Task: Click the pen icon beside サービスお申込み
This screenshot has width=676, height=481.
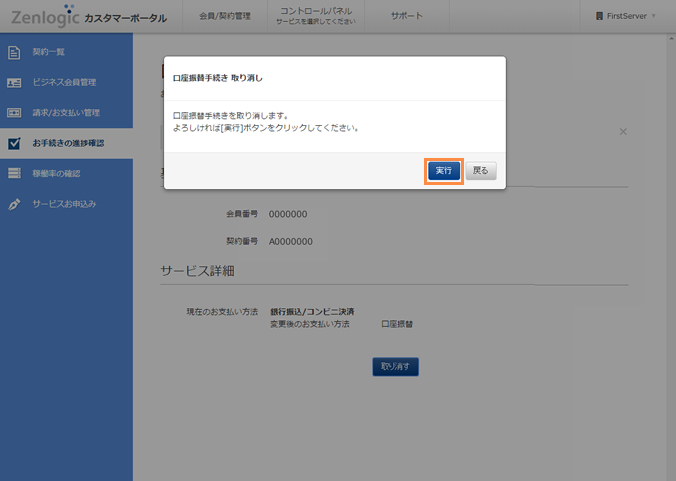Action: pos(14,204)
